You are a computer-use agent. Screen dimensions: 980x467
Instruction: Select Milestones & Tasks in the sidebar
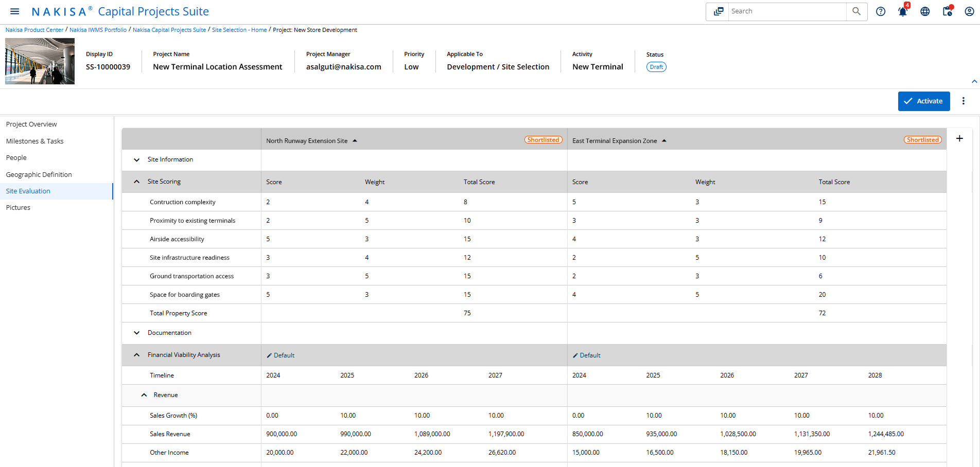(x=34, y=141)
